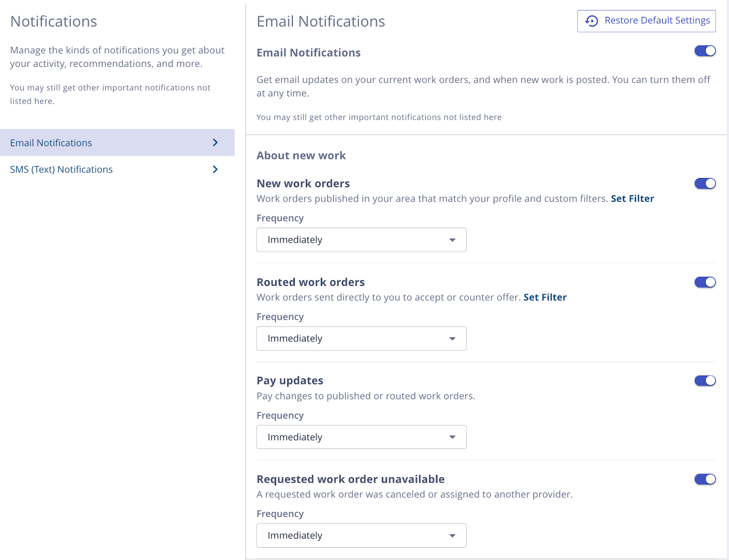
Task: Open Set Filter for Routed work orders
Action: 545,297
